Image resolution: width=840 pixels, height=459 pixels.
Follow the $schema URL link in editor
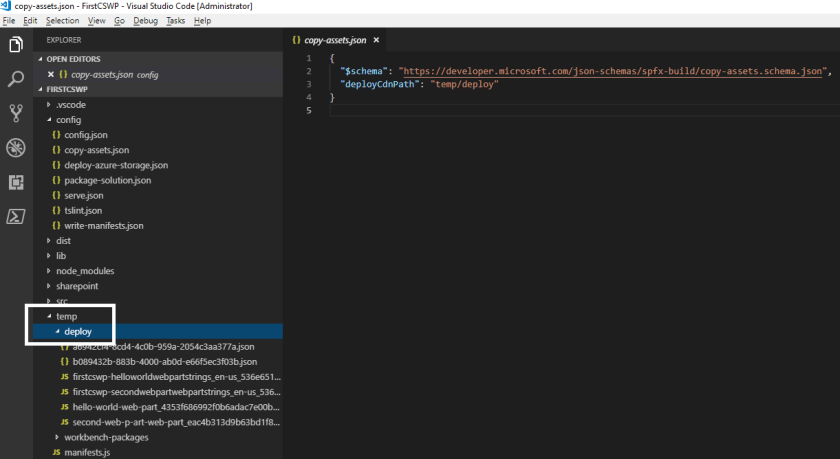click(615, 71)
